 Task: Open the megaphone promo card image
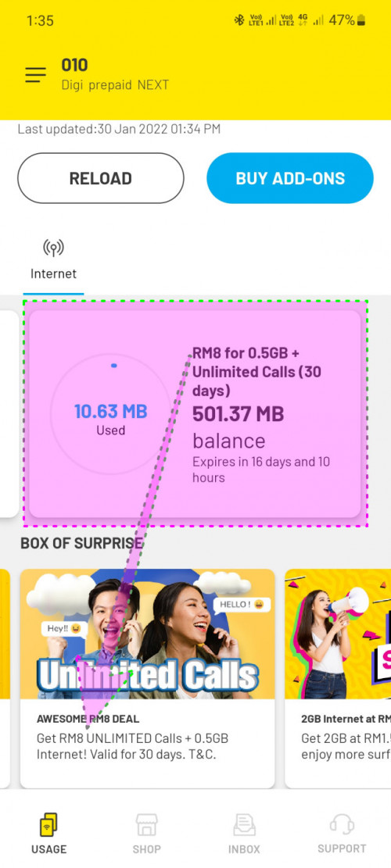[338, 634]
